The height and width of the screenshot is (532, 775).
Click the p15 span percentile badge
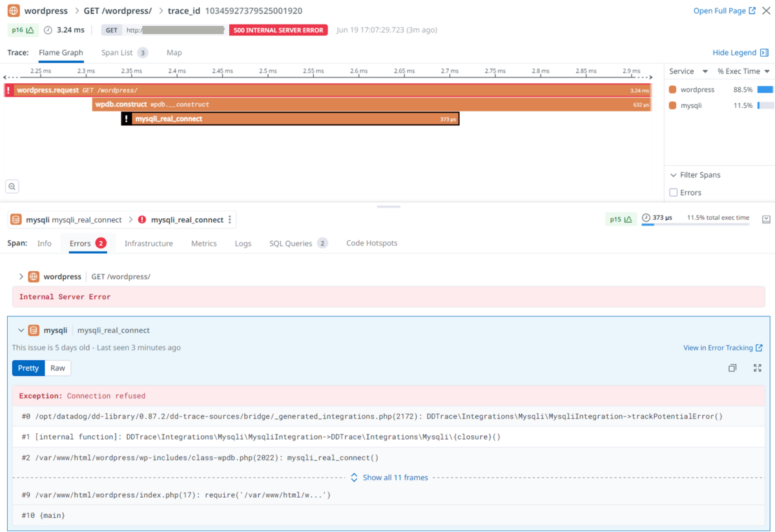(x=620, y=219)
